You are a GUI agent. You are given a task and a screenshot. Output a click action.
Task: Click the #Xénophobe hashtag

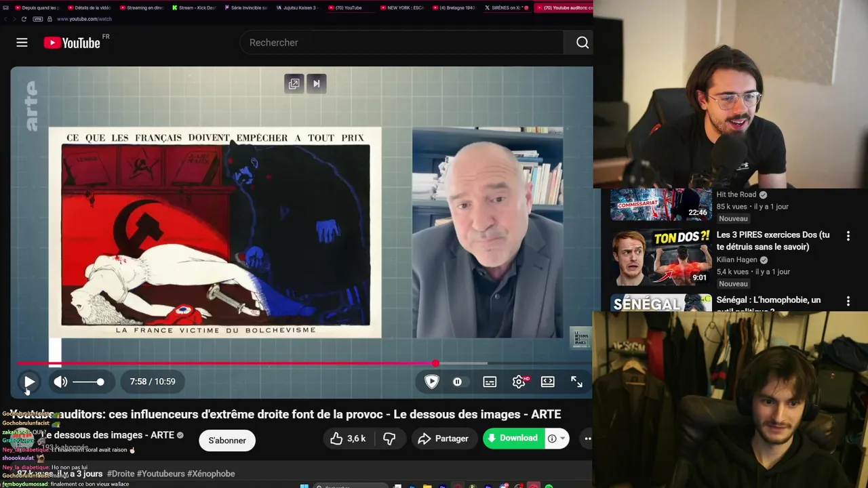[211, 474]
